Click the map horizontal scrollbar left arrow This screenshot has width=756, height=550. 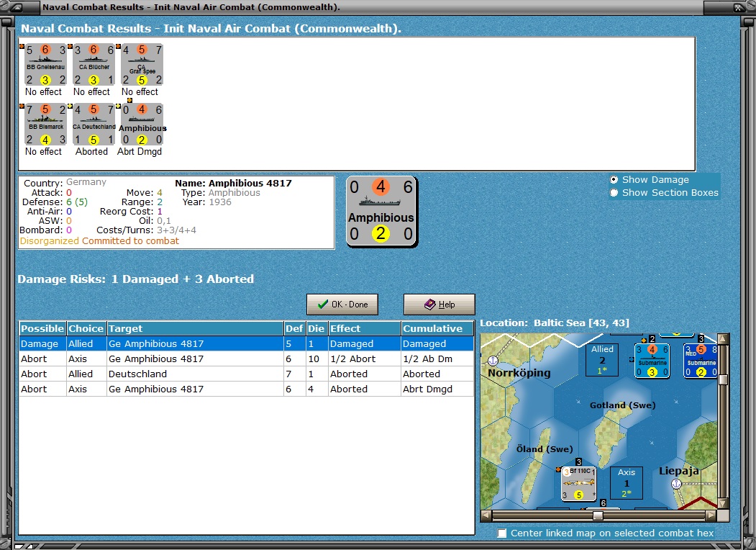click(486, 515)
